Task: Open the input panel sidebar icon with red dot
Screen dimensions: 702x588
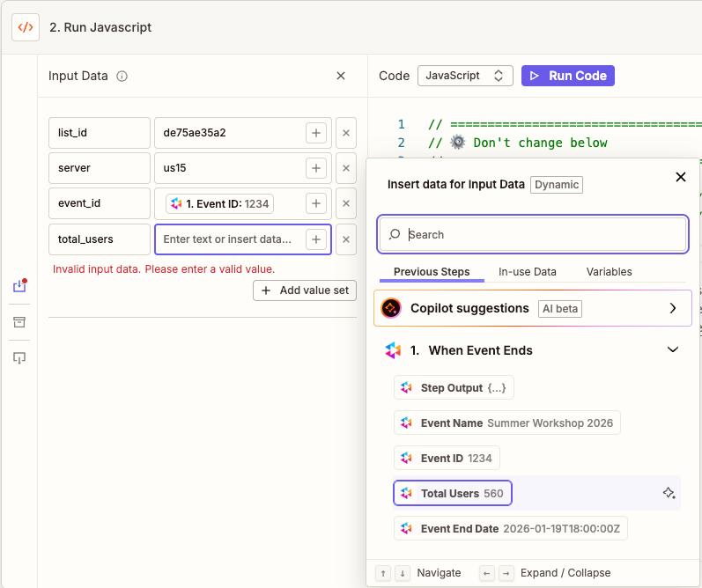Action: coord(19,285)
